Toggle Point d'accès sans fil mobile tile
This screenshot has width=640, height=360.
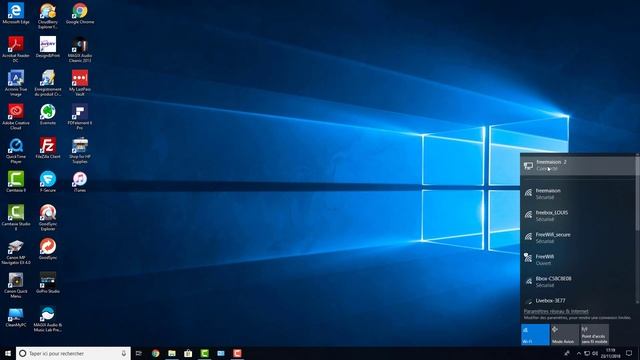coord(594,334)
